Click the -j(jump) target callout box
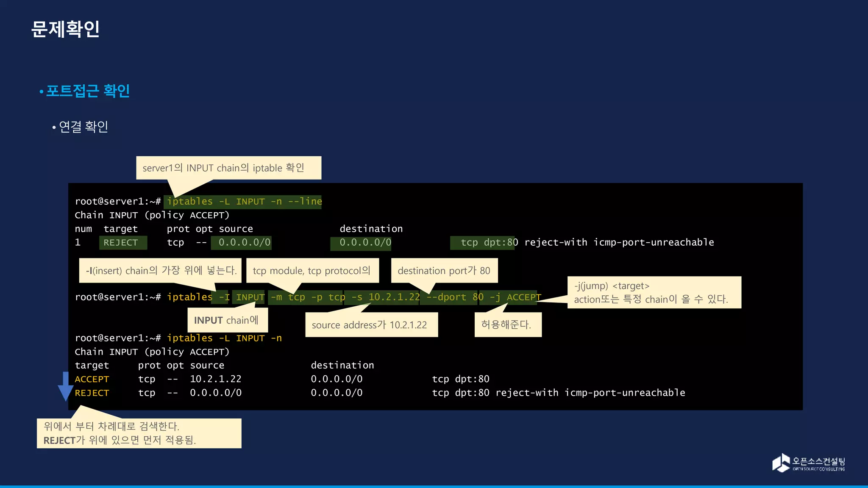 point(654,293)
